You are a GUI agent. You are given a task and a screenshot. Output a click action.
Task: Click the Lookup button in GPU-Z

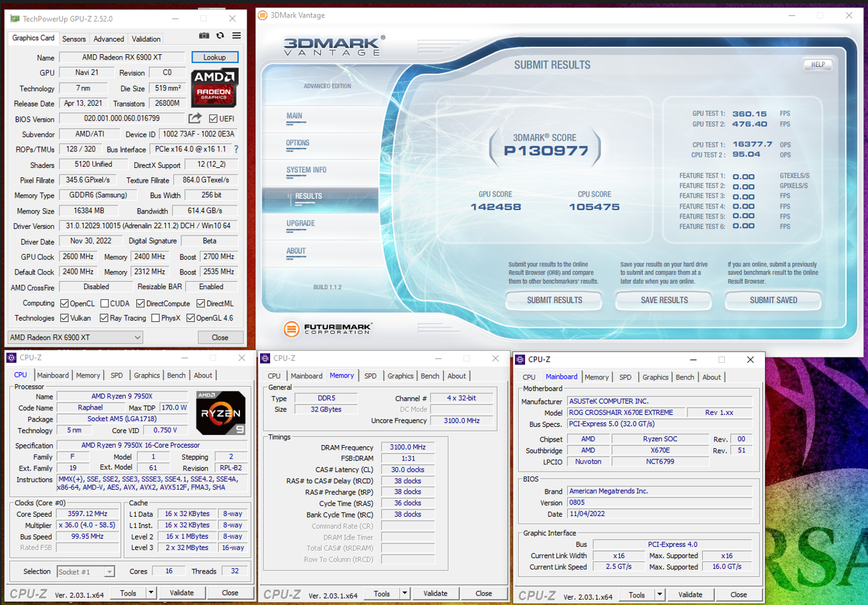215,58
